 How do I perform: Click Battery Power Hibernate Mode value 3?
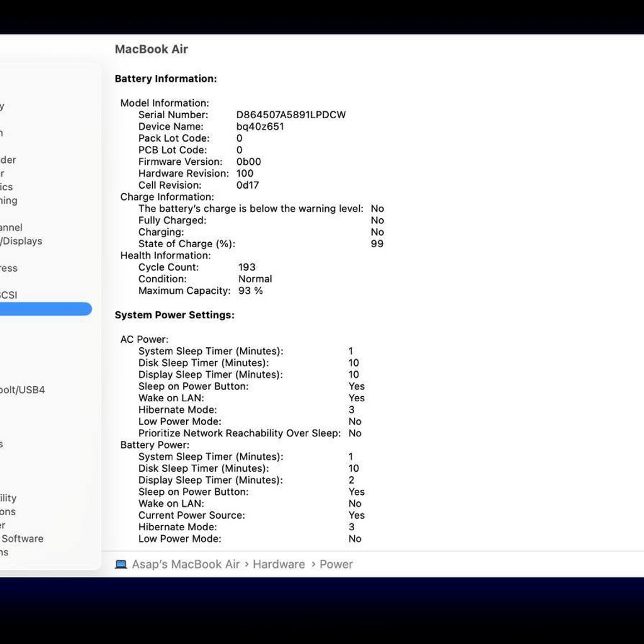click(351, 527)
